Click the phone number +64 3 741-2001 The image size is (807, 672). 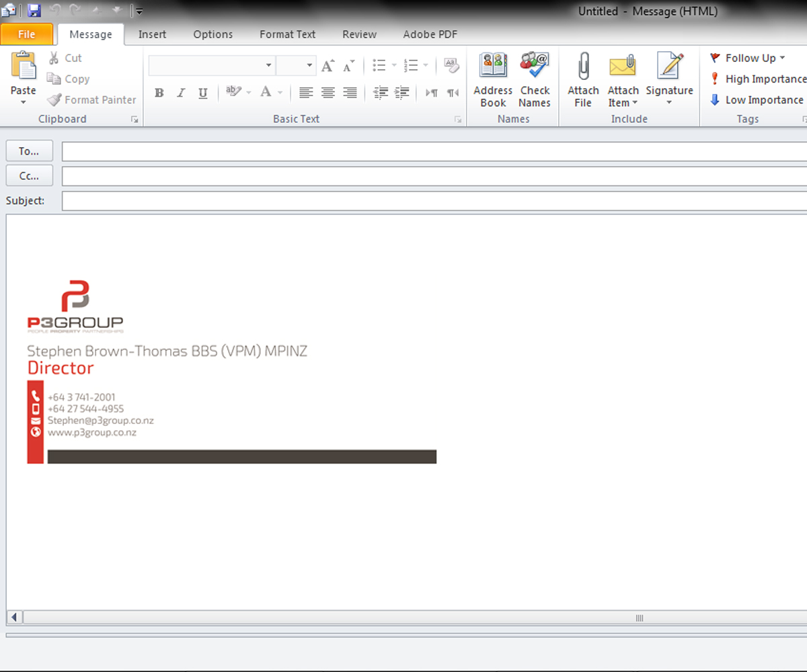(x=81, y=397)
